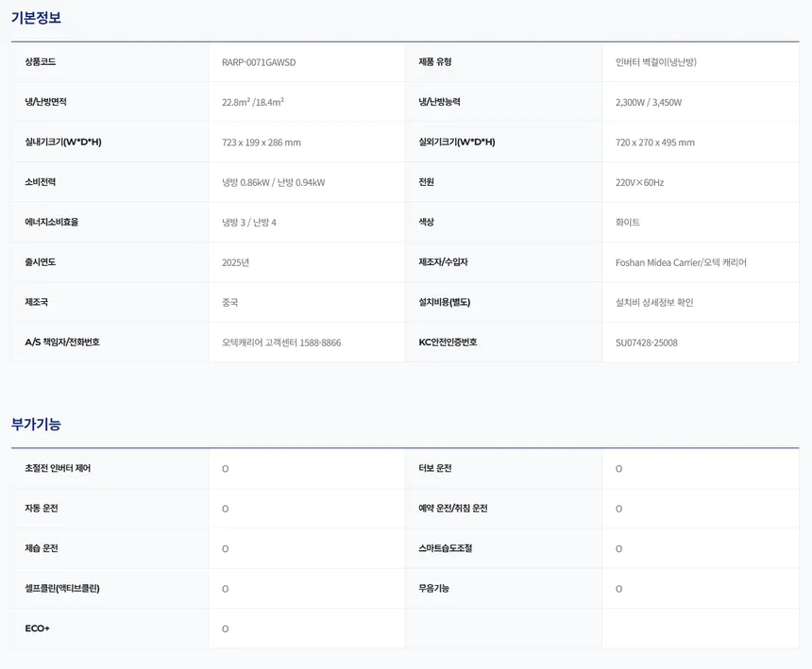Select the O mark for 터보 운전
The width and height of the screenshot is (812, 669).
pos(618,469)
